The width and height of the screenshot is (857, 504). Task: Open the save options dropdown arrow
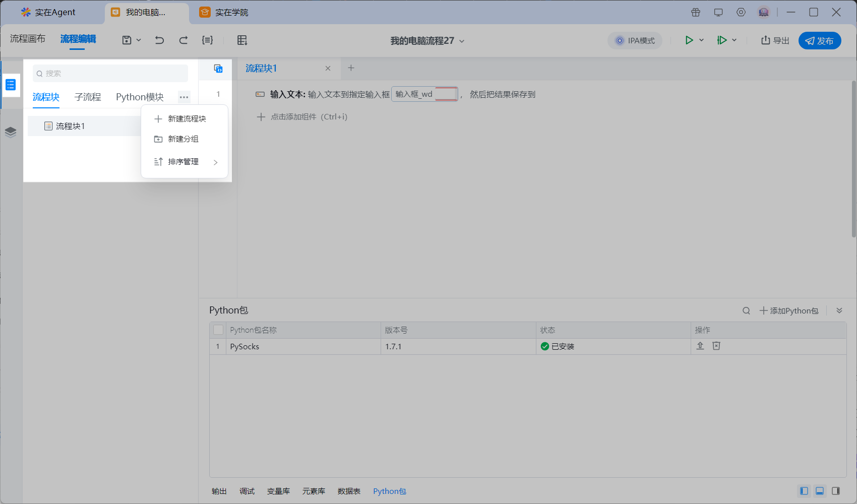tap(139, 40)
